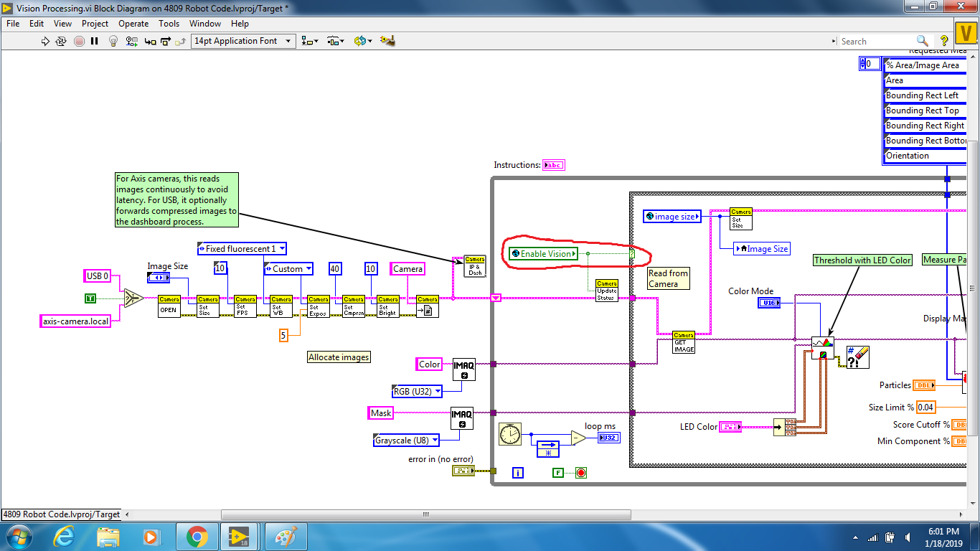Click the Size Limit % value 0.04
The image size is (980, 551).
tap(926, 407)
